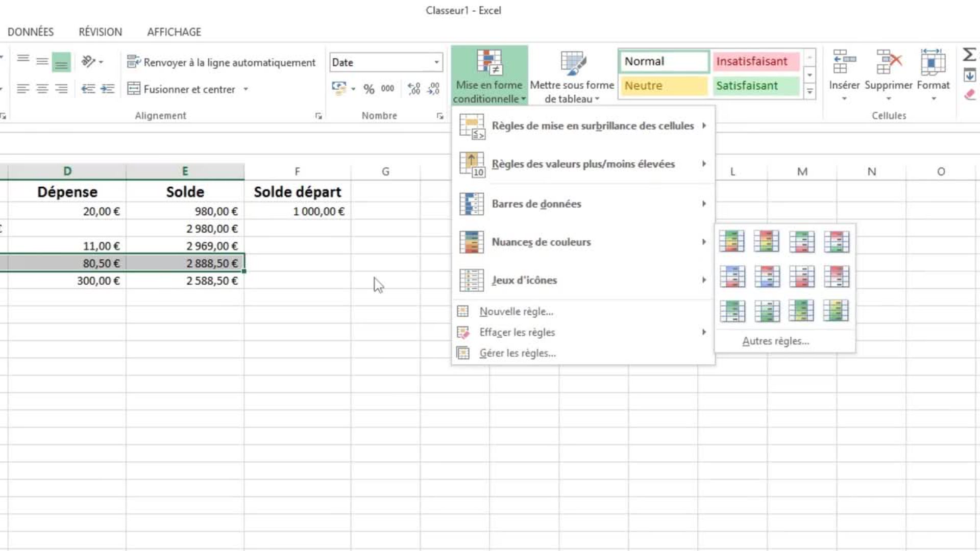Toggle center horizontal text alignment

pos(42,89)
